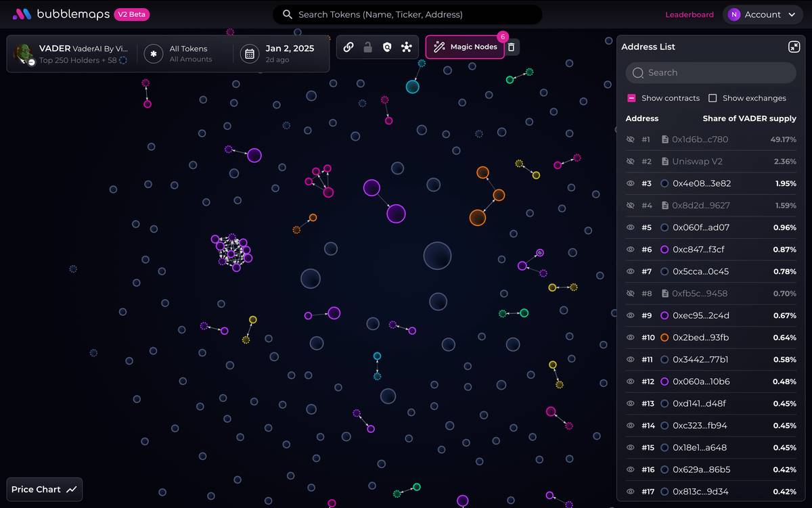
Task: Click the orange circle for 0x2bed...93fb
Action: [664, 338]
